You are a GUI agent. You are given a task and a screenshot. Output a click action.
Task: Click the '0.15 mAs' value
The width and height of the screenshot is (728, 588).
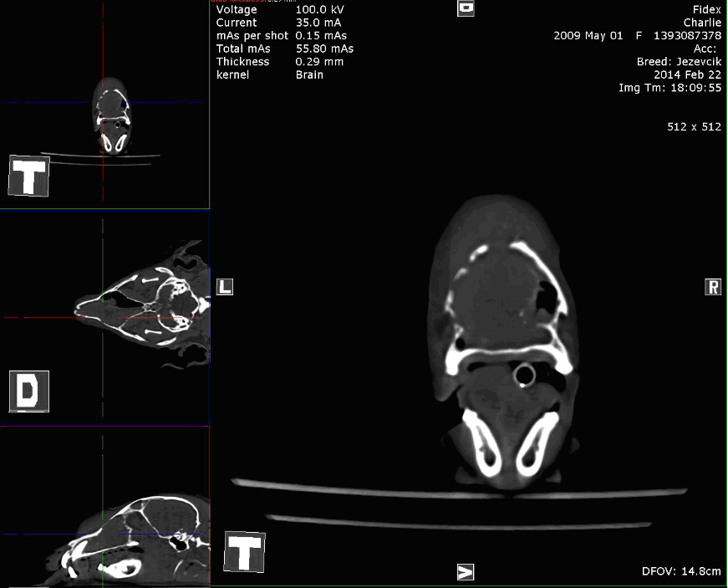[x=321, y=36]
